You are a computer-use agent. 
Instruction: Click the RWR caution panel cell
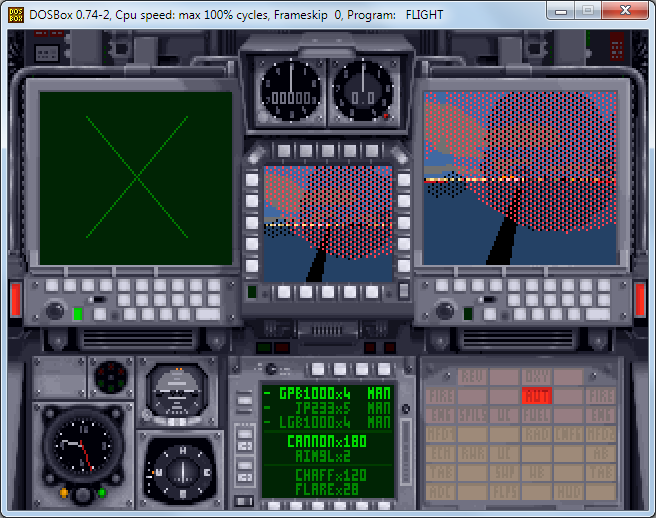click(473, 454)
